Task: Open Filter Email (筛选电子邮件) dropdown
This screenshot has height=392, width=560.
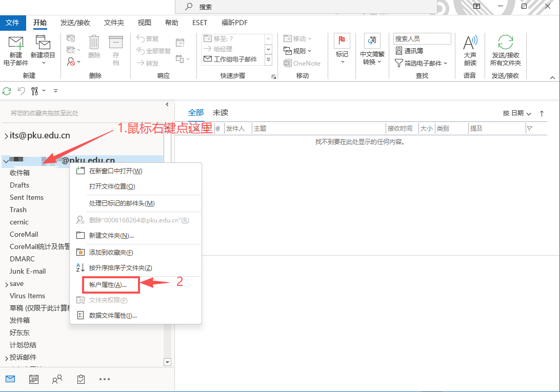Action: (x=422, y=63)
